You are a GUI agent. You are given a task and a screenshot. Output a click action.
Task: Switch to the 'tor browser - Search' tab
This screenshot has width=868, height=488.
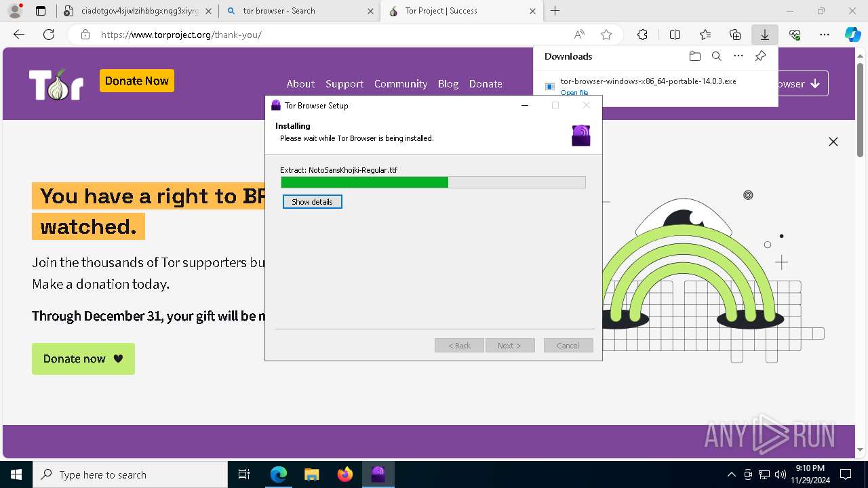pos(299,11)
